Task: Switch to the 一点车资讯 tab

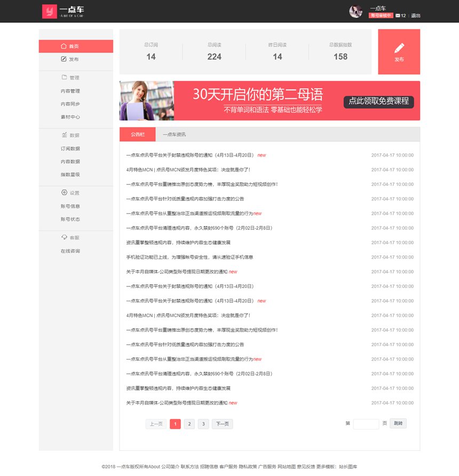Action: [x=174, y=135]
